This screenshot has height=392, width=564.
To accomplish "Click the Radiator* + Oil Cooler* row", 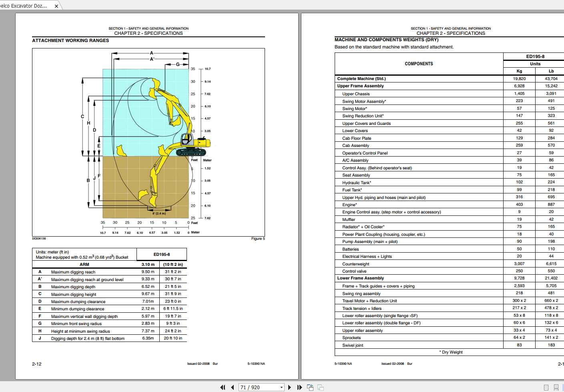I will 449,227.
